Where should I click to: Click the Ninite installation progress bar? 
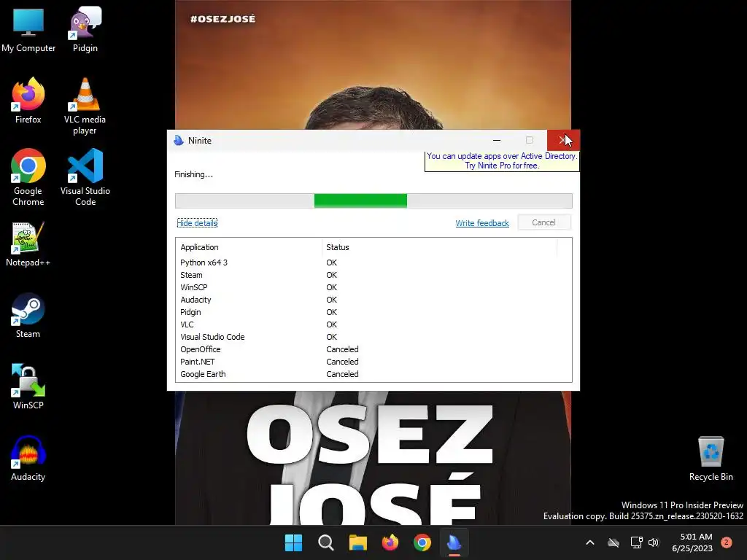pyautogui.click(x=373, y=201)
